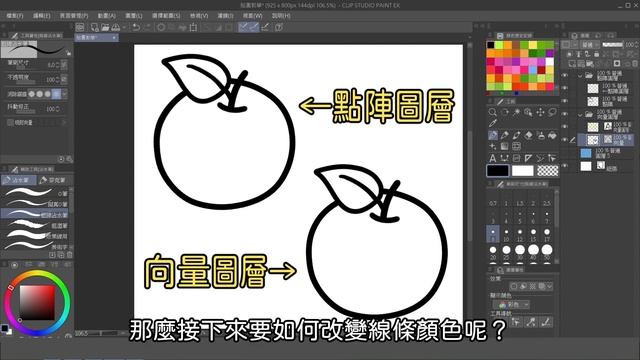Open the layer effect dropdown arrow
Image resolution: width=640 pixels, height=360 pixels.
(550, 287)
